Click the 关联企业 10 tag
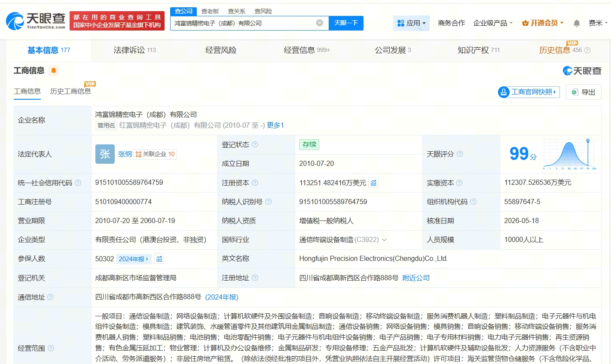 coord(155,154)
